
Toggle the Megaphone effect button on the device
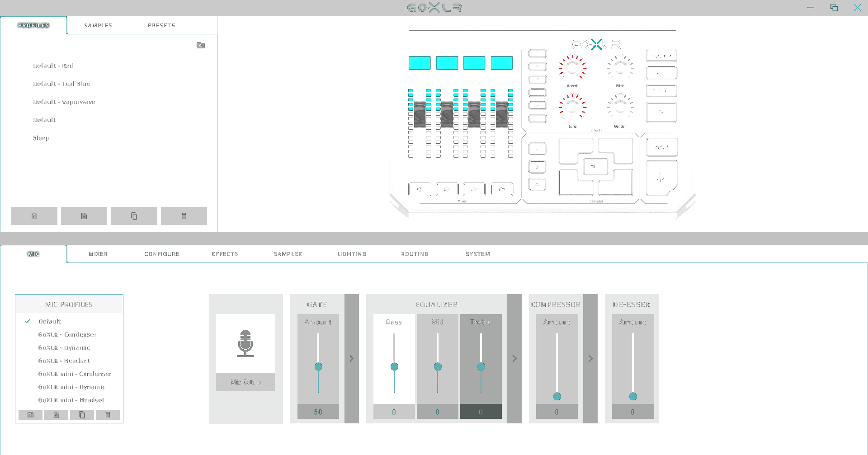coord(661,56)
